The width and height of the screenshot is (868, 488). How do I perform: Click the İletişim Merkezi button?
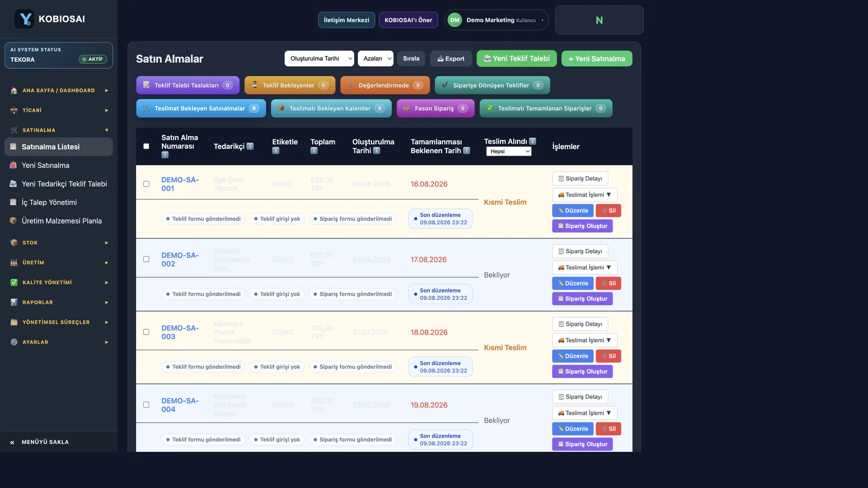click(346, 20)
